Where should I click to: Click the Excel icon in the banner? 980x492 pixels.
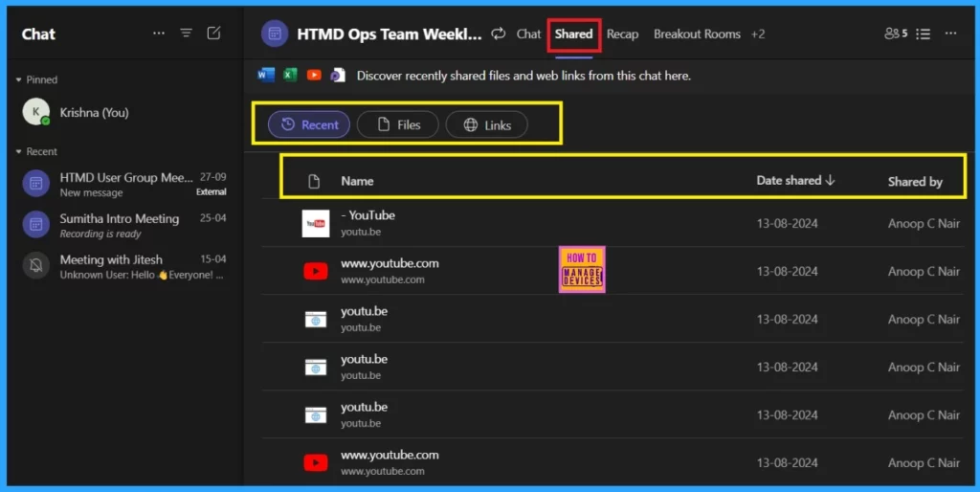click(x=290, y=76)
